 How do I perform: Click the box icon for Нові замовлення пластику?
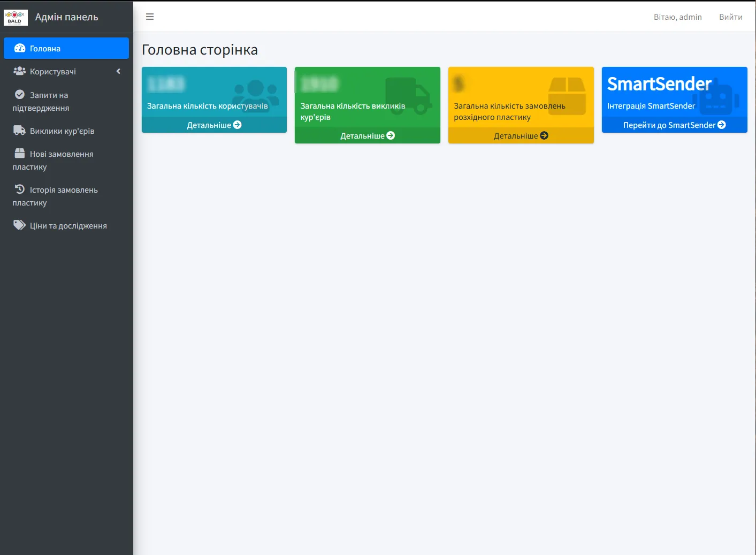point(20,154)
